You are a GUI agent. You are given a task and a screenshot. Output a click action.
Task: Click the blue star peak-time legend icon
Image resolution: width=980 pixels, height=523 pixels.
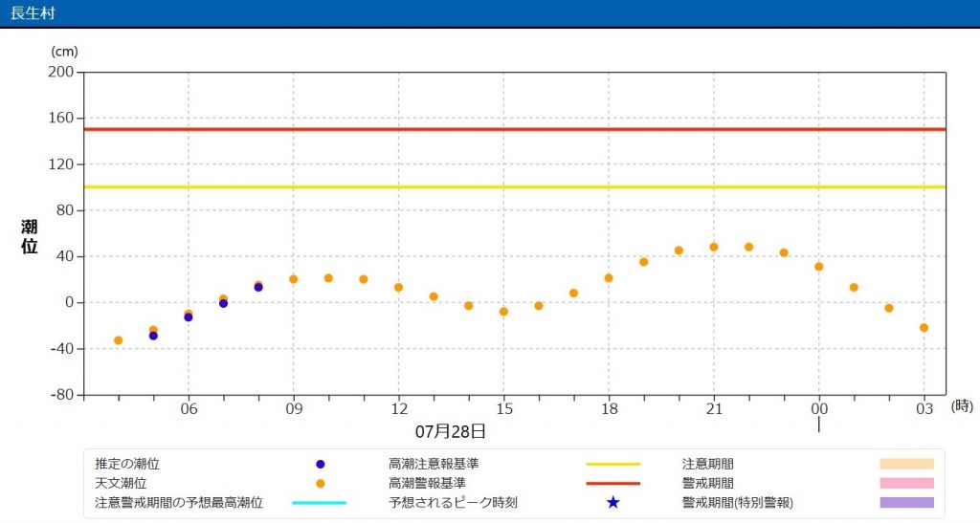pyautogui.click(x=613, y=502)
